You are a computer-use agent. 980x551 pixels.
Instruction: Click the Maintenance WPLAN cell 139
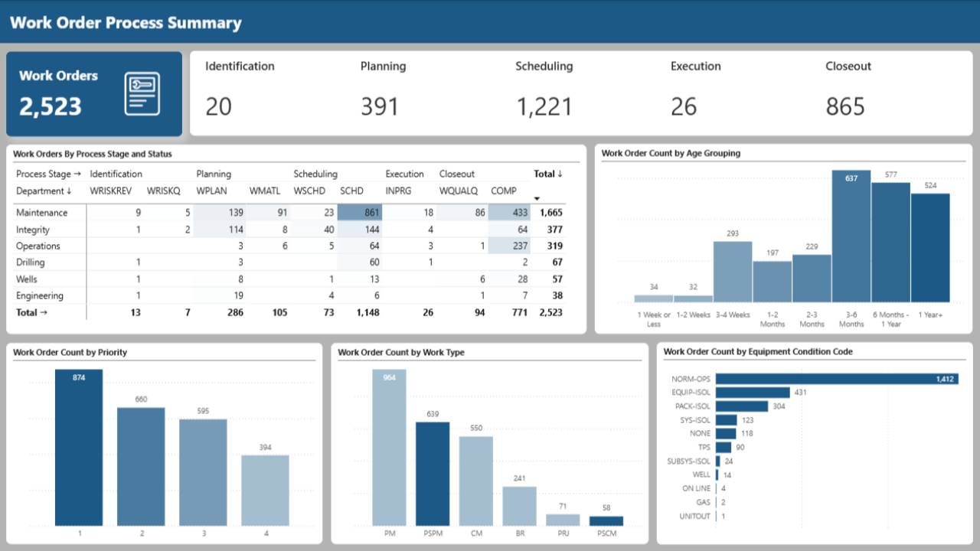click(218, 213)
